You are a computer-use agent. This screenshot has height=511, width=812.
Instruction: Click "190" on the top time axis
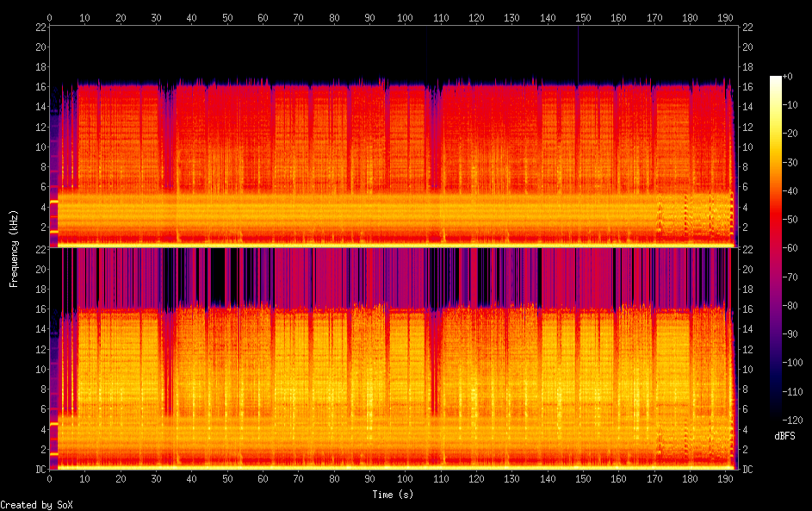725,17
